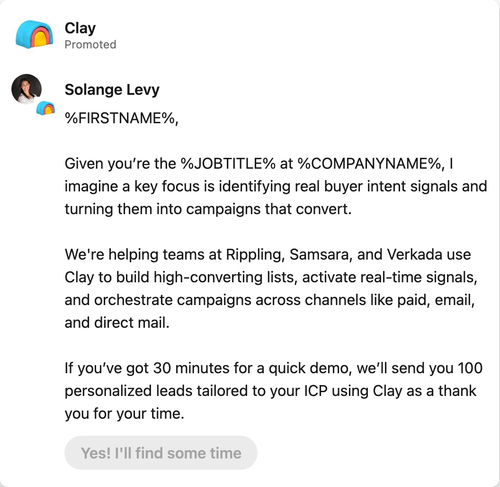
Task: Open Solange Levy's profile photo
Action: 27,89
